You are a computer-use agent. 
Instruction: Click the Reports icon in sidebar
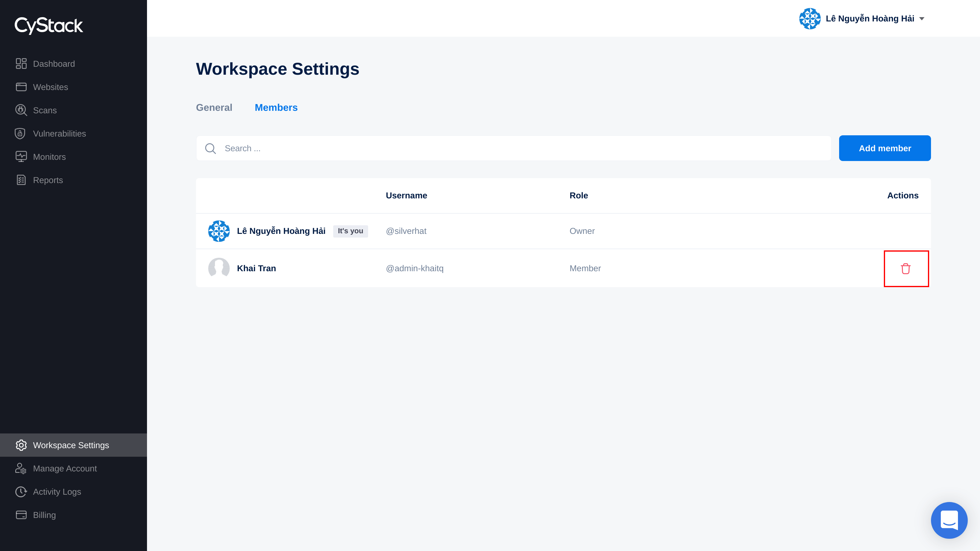(x=21, y=180)
